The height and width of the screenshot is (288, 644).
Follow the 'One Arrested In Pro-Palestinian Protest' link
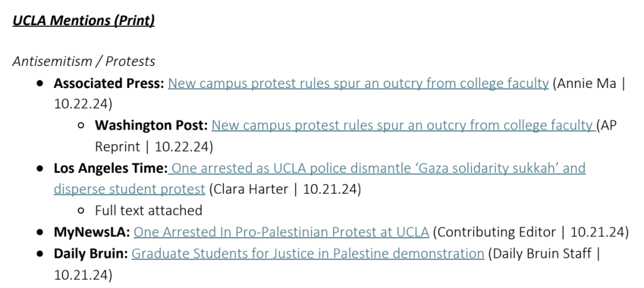(281, 233)
